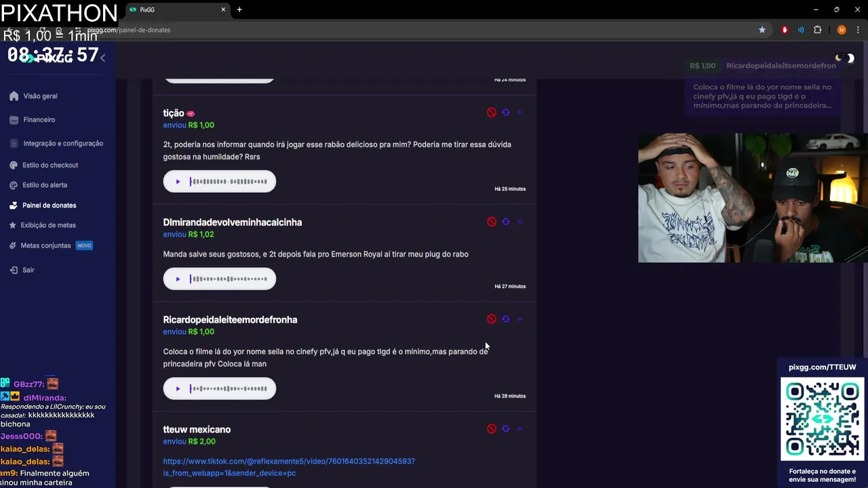Replay the Ricardopeidaleiteemordefronha donation alert
This screenshot has width=868, height=488.
click(506, 319)
